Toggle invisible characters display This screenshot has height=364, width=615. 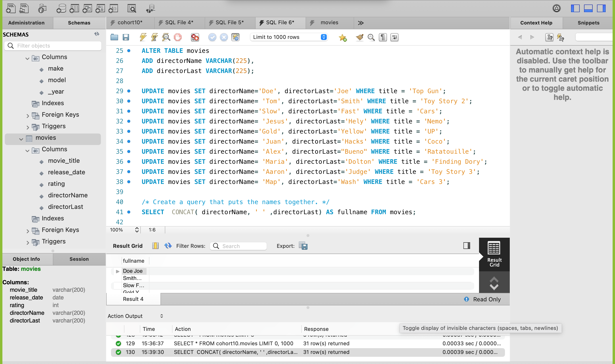click(383, 37)
